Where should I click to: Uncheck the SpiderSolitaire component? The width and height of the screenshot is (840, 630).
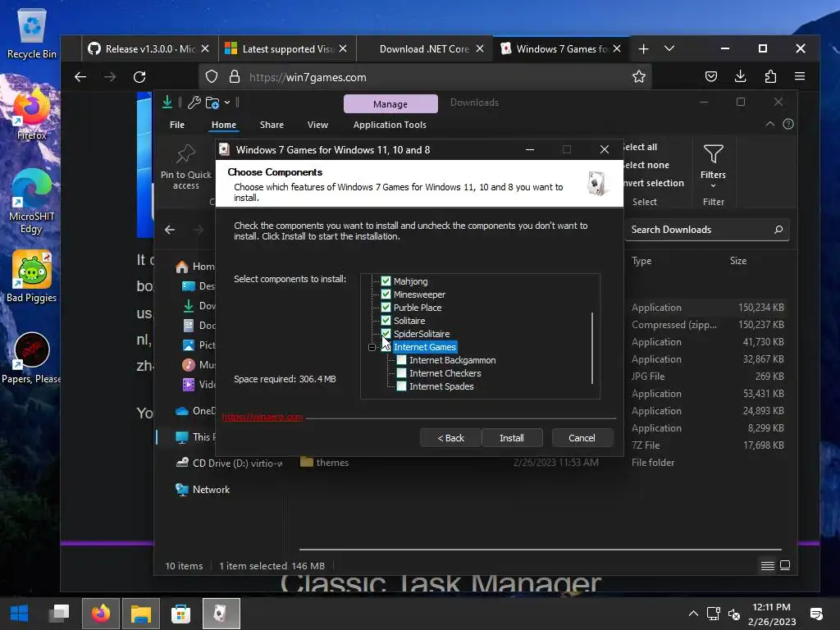386,334
